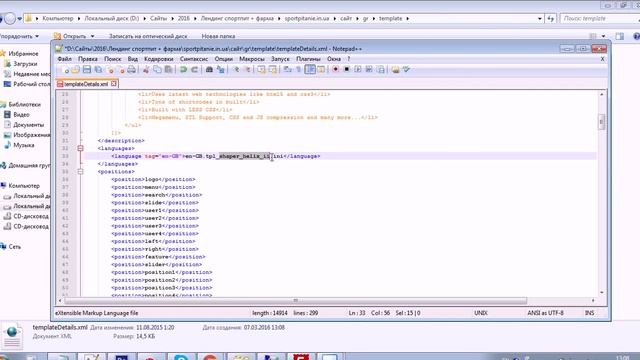Save recorded macro toolbar icon
This screenshot has height=360, width=640.
(x=380, y=70)
